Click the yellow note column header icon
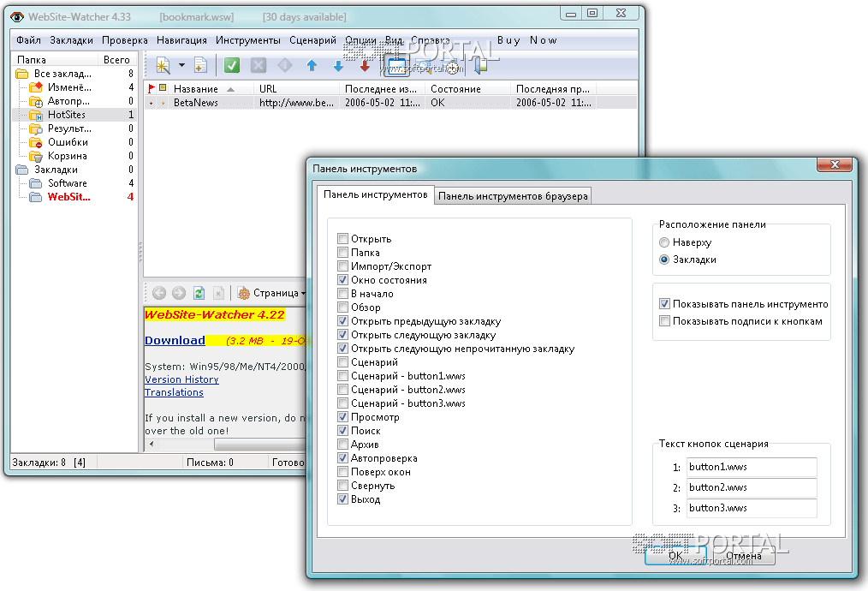Viewport: 868px width, 591px height. 163,88
